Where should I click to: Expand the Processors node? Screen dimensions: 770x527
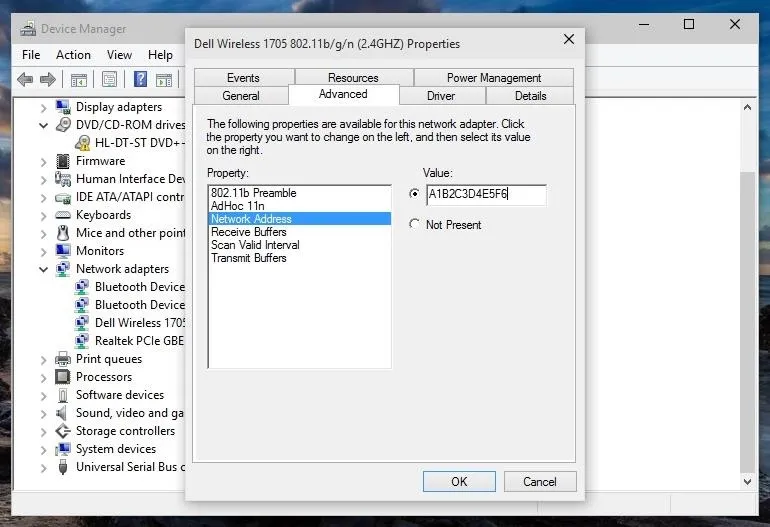point(44,378)
